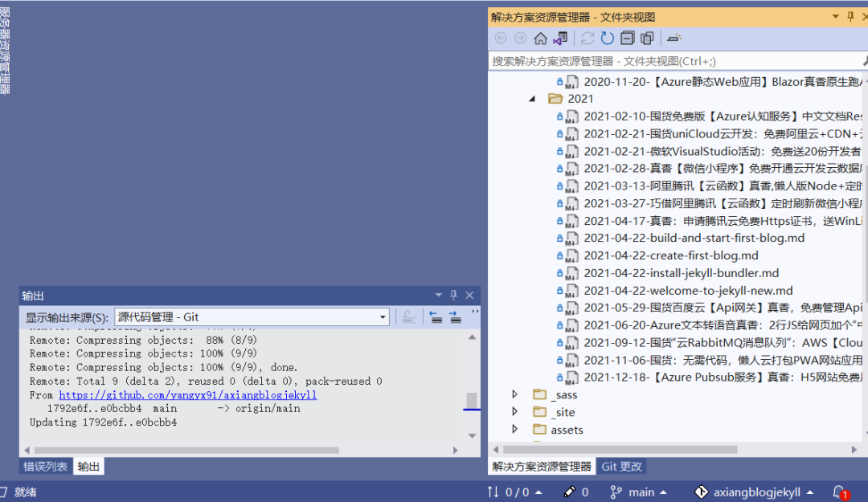The image size is (868, 502).
Task: Switch to Git 更改 tab
Action: [x=621, y=467]
